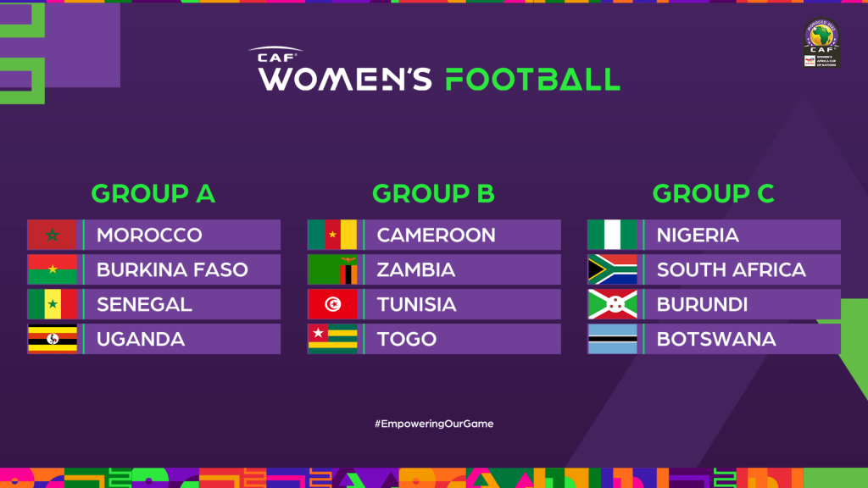Click the South Africa flag
Image resolution: width=868 pixels, height=488 pixels.
point(612,269)
